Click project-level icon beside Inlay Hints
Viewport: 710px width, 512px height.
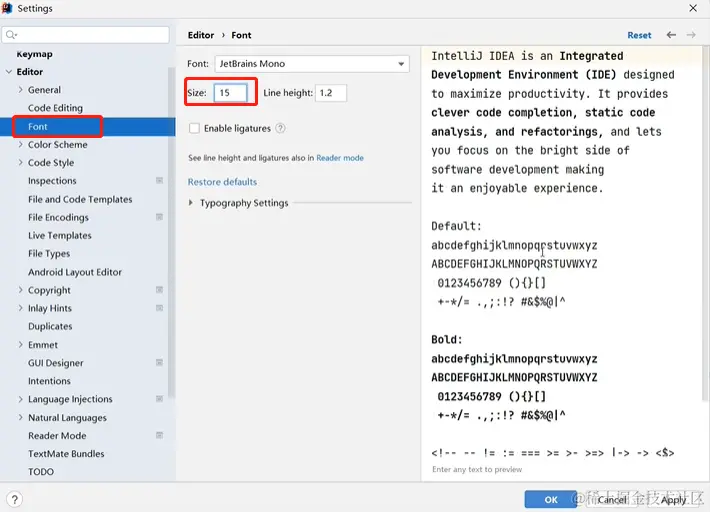159,308
